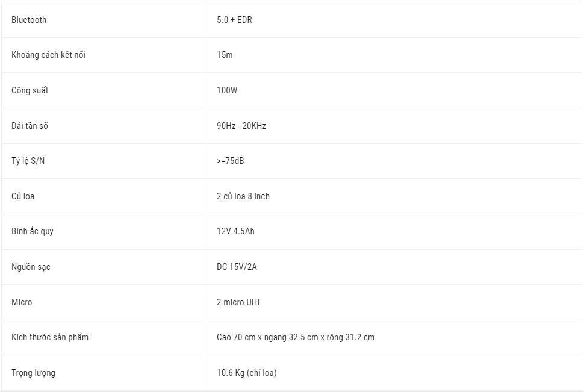Click the Dải tần số label
The width and height of the screenshot is (584, 392).
[30, 126]
